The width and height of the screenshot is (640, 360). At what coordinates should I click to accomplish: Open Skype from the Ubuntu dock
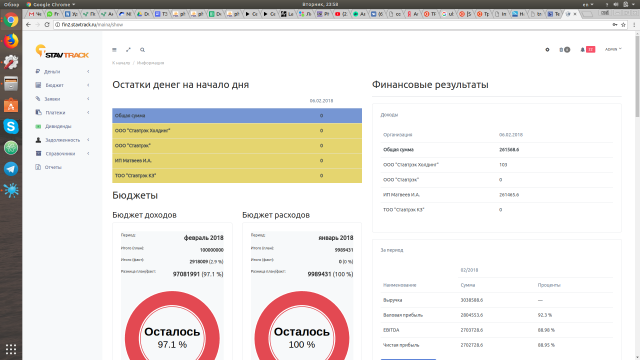click(11, 126)
